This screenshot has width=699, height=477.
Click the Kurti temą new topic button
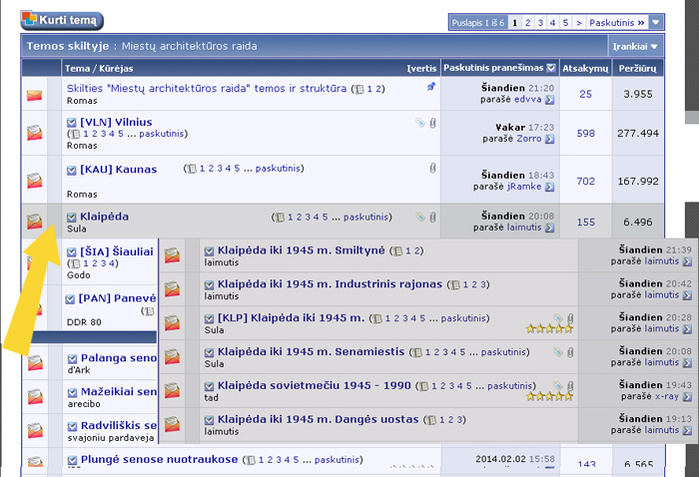[x=61, y=19]
